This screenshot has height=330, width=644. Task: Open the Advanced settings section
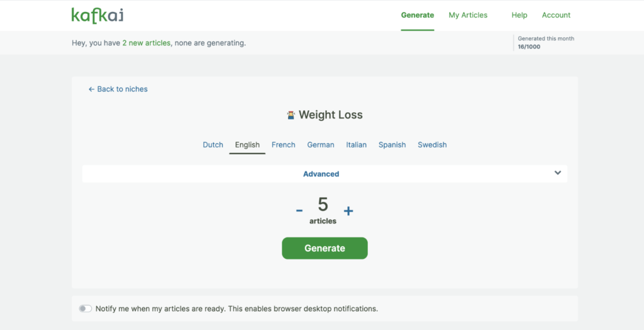[321, 174]
